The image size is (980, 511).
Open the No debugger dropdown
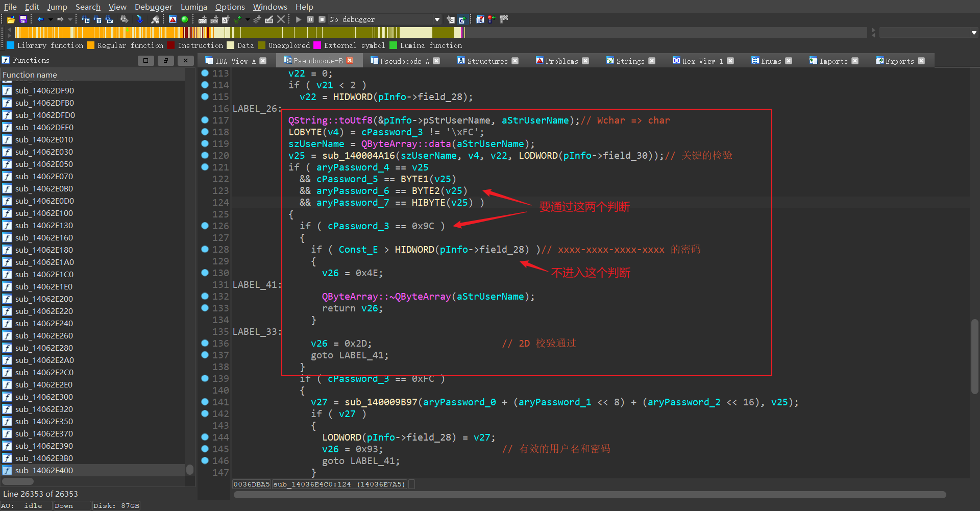click(437, 19)
